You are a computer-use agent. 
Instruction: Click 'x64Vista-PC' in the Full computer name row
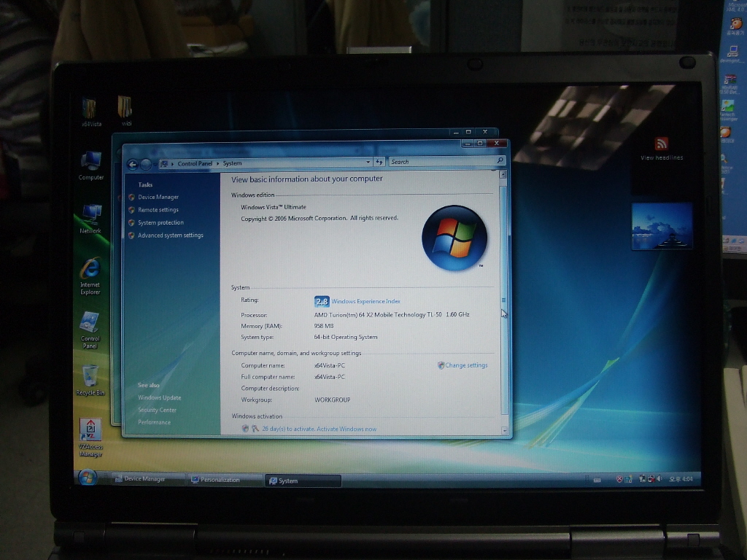329,377
